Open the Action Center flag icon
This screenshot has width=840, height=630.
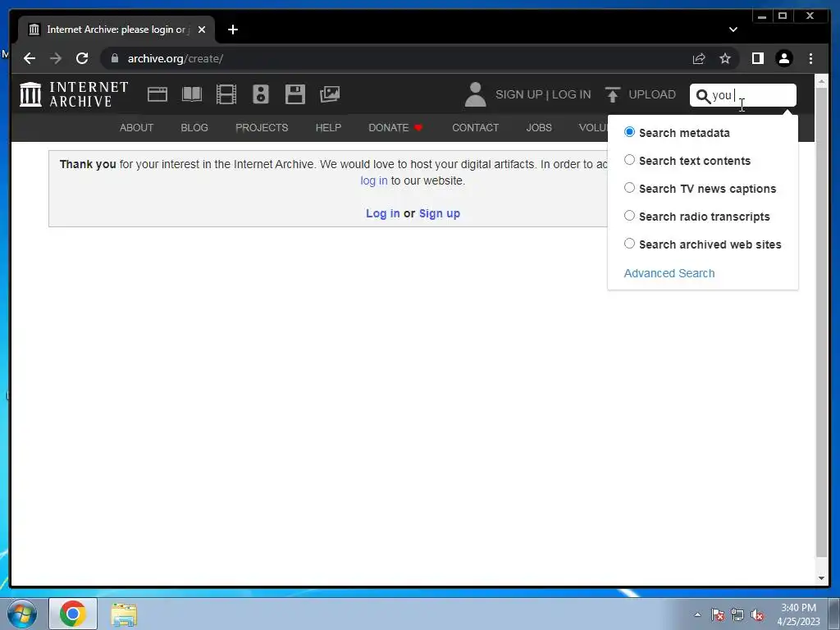(718, 615)
